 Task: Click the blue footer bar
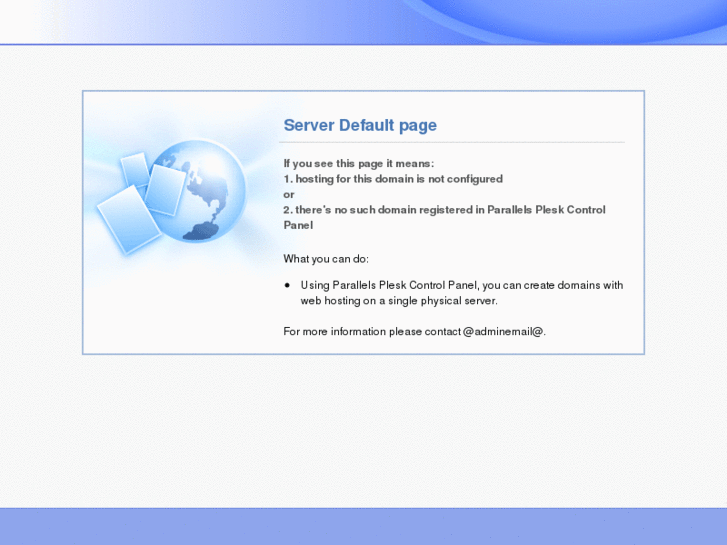364,526
